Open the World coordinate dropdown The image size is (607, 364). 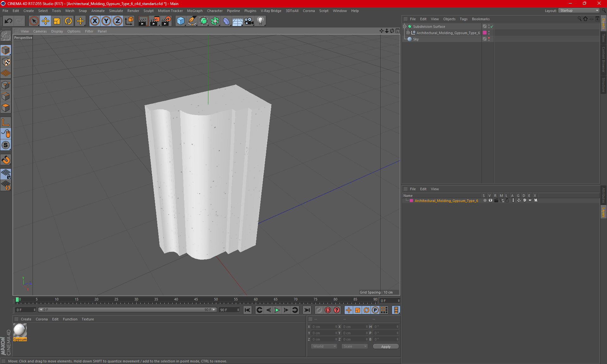click(324, 346)
